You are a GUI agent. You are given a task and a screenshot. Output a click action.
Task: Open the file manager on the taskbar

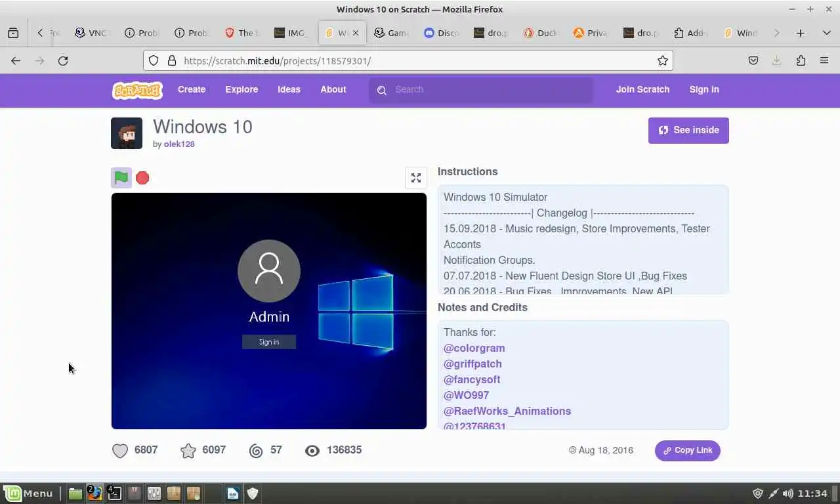(x=75, y=493)
